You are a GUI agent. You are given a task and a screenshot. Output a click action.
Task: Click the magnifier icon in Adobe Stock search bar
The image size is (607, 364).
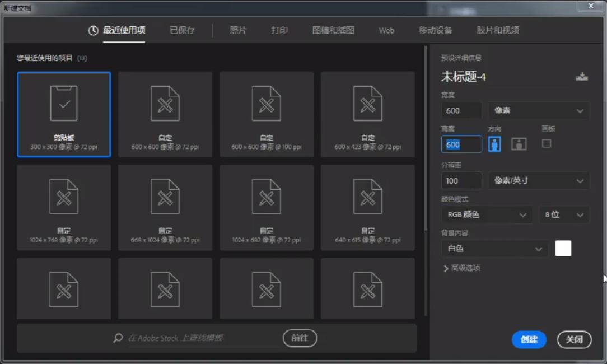pyautogui.click(x=117, y=338)
